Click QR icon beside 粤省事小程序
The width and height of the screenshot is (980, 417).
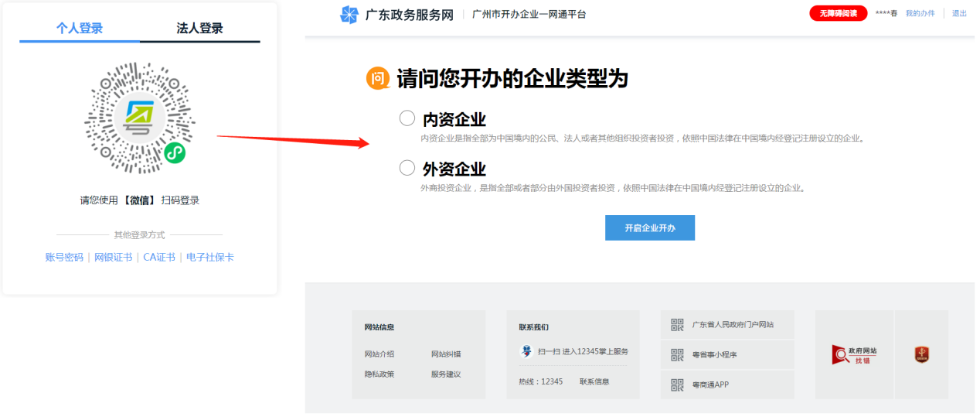pos(677,355)
